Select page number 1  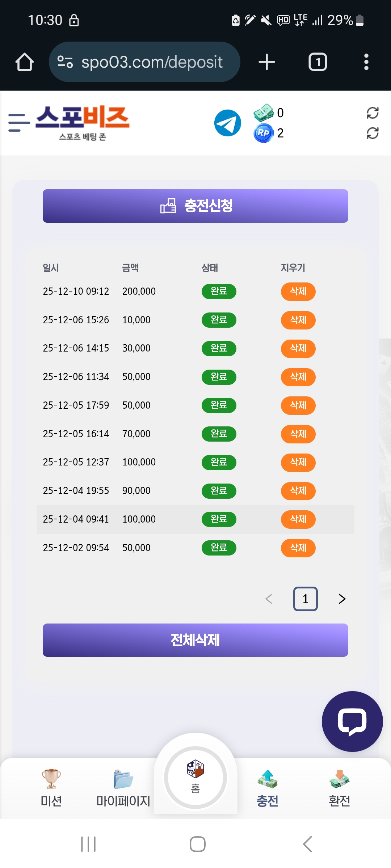305,599
